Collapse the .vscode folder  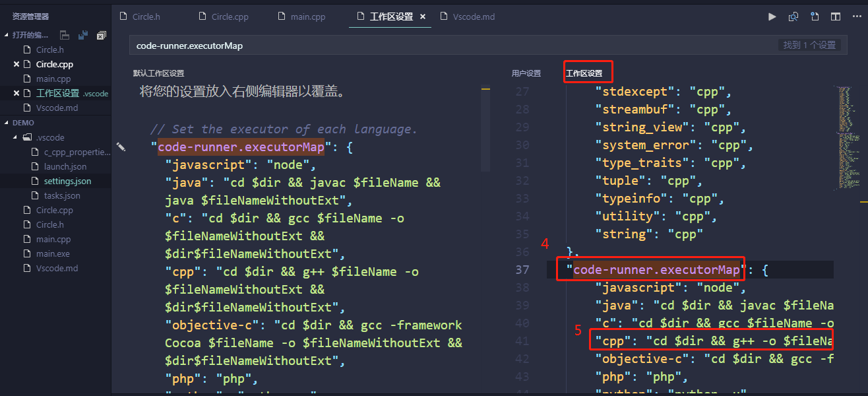(x=15, y=137)
